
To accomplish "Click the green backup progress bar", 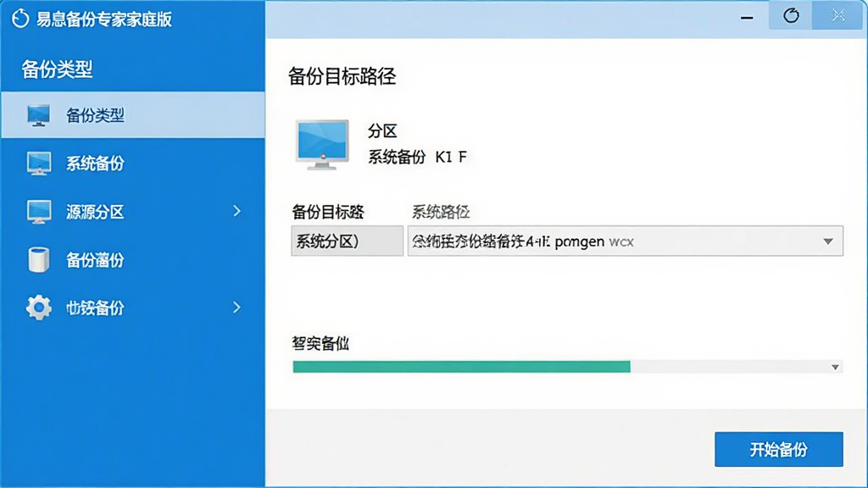I will point(461,366).
